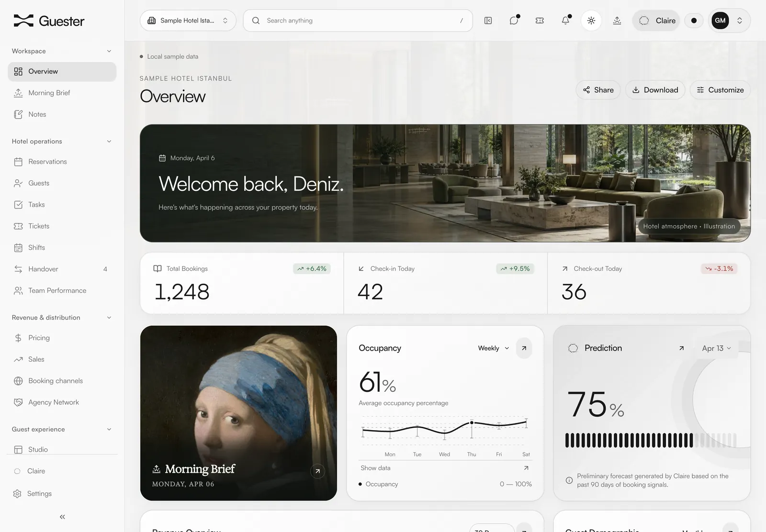Open the Sales page
Screen dimensions: 766x532
(x=62, y=359)
